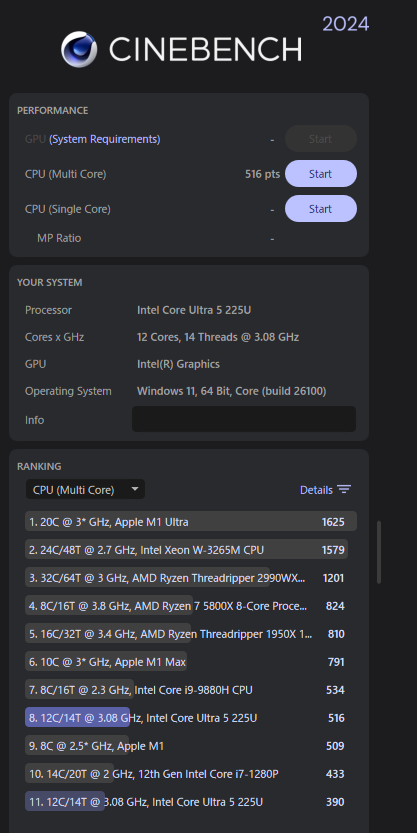
Task: Click inside the Info text field
Action: (244, 419)
